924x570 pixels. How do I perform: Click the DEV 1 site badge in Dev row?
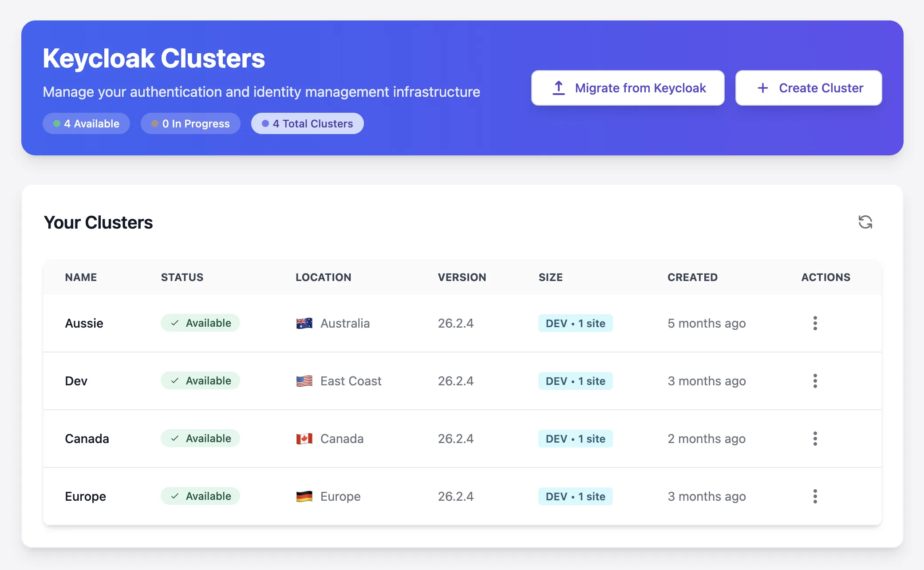point(575,381)
